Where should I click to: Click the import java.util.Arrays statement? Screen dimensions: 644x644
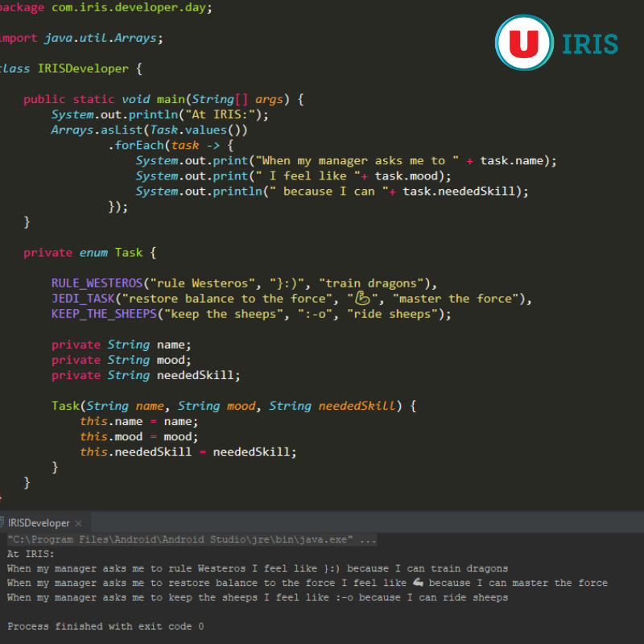tap(81, 38)
